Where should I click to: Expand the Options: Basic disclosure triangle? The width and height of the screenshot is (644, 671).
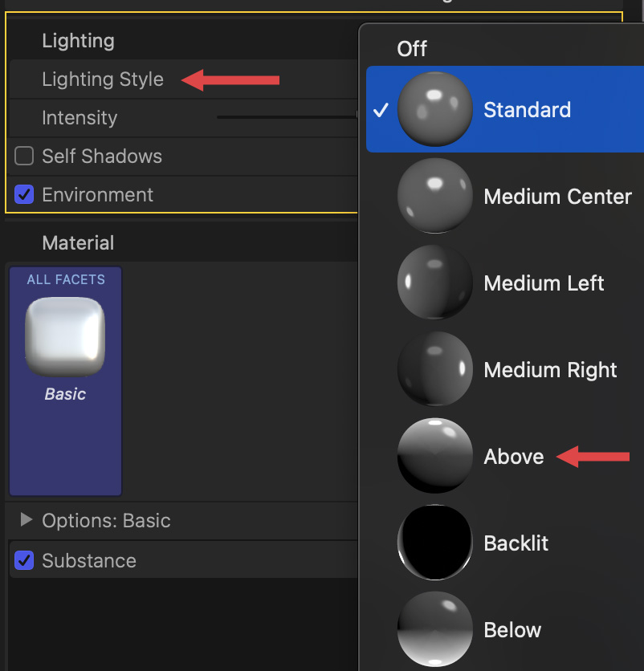[x=26, y=520]
